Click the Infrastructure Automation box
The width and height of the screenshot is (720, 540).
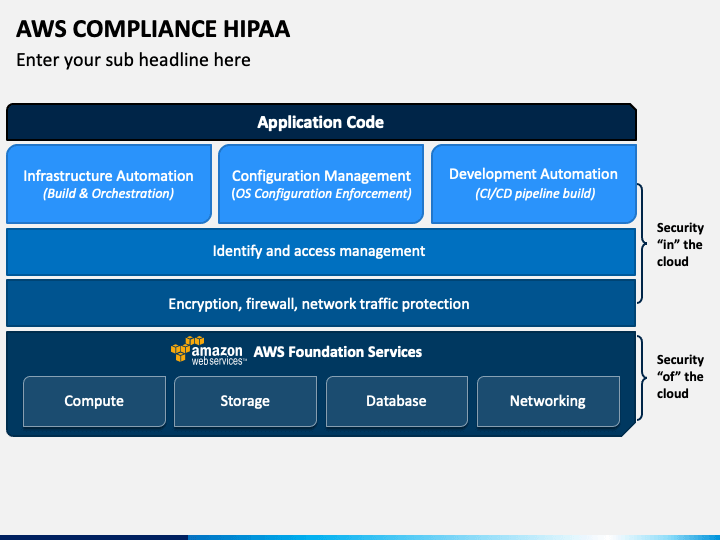pyautogui.click(x=109, y=184)
